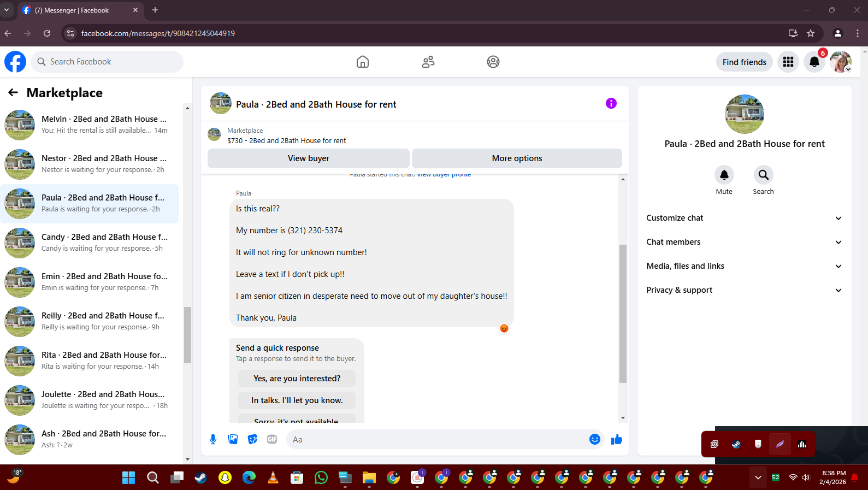Click the chat message scrollbar thumb

tap(623, 314)
